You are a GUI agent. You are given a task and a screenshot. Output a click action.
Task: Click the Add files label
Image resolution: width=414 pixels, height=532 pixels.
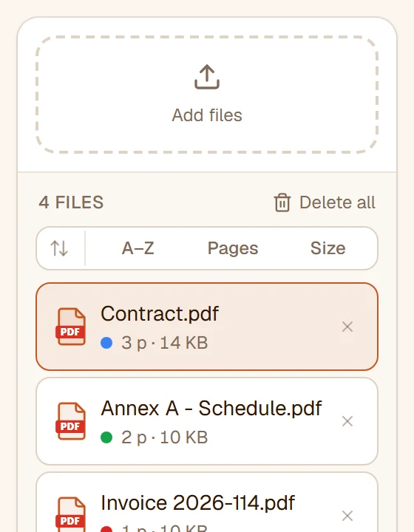tap(207, 115)
